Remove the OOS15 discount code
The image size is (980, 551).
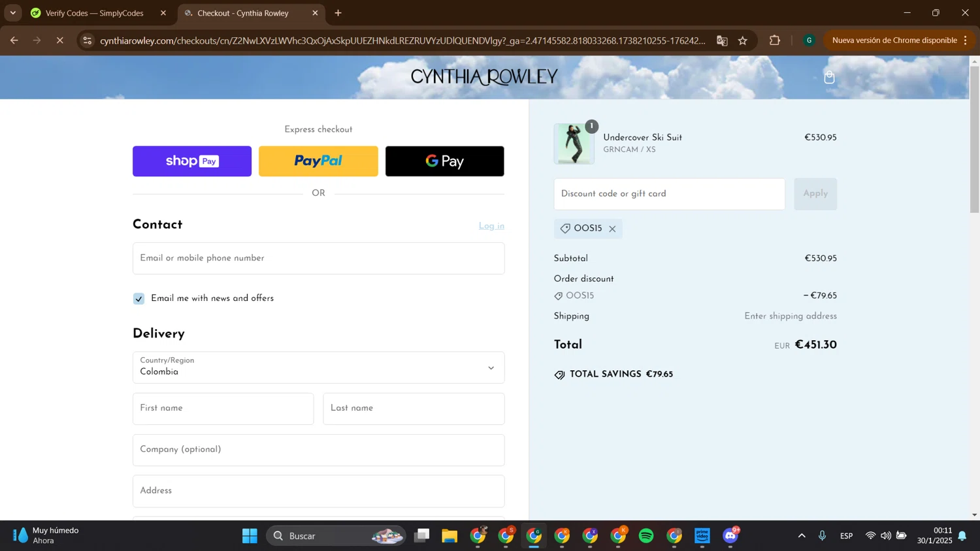pyautogui.click(x=612, y=228)
